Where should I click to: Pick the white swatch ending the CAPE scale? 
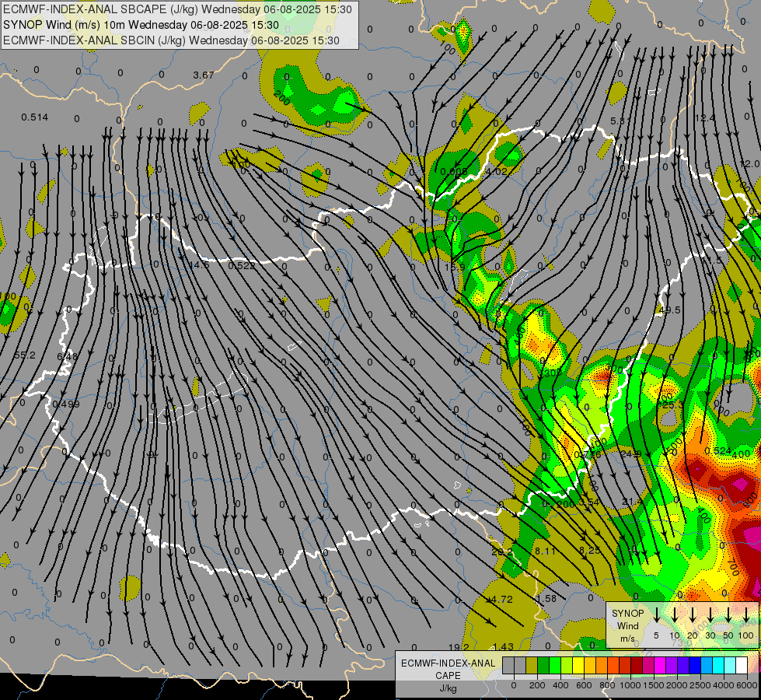click(x=742, y=666)
